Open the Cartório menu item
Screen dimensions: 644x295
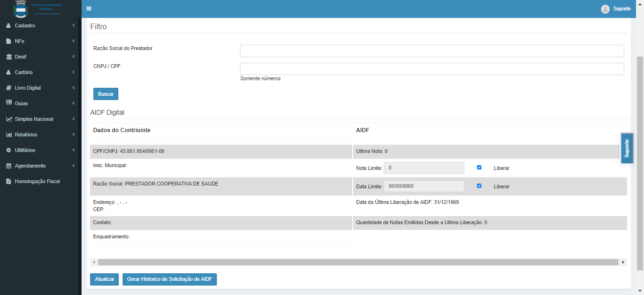[24, 72]
